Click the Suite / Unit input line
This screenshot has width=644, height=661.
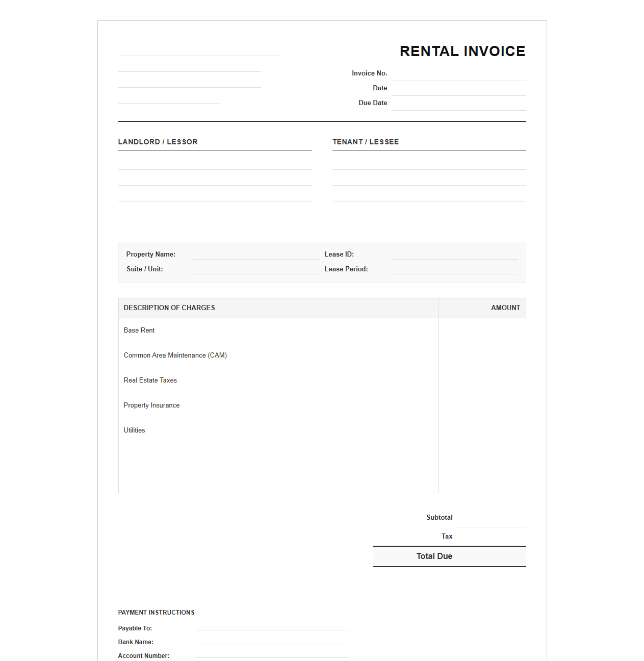point(256,269)
